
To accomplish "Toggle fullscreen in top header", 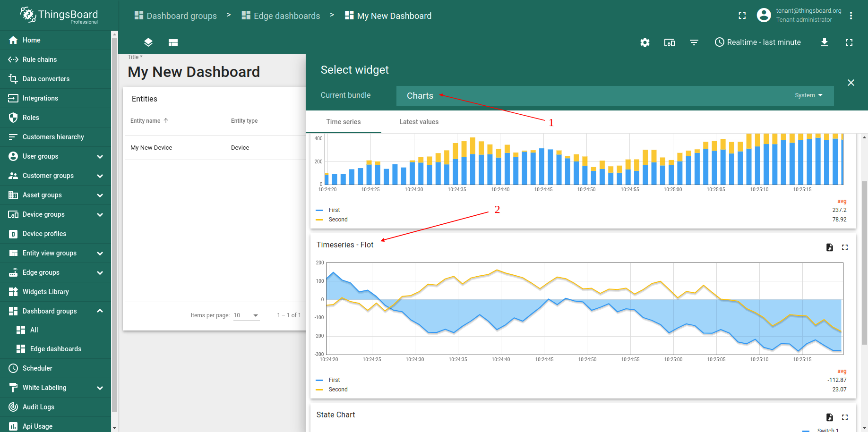I will [742, 16].
